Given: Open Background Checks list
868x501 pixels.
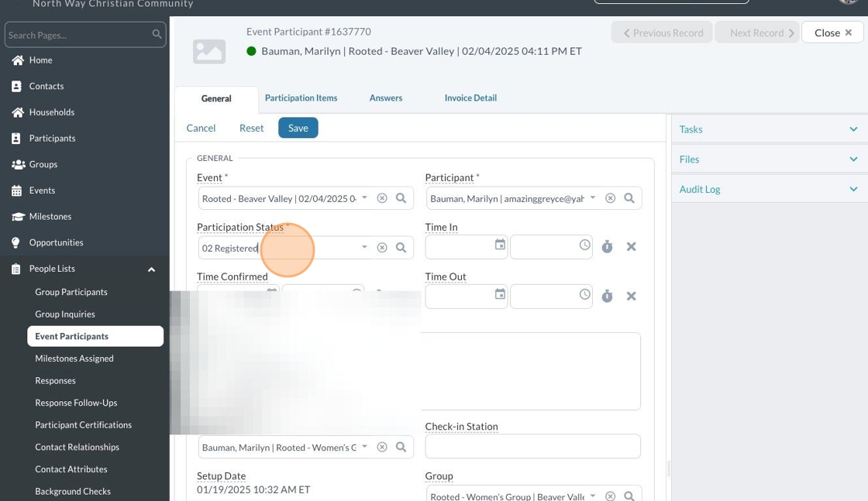Looking at the screenshot, I should tap(73, 491).
